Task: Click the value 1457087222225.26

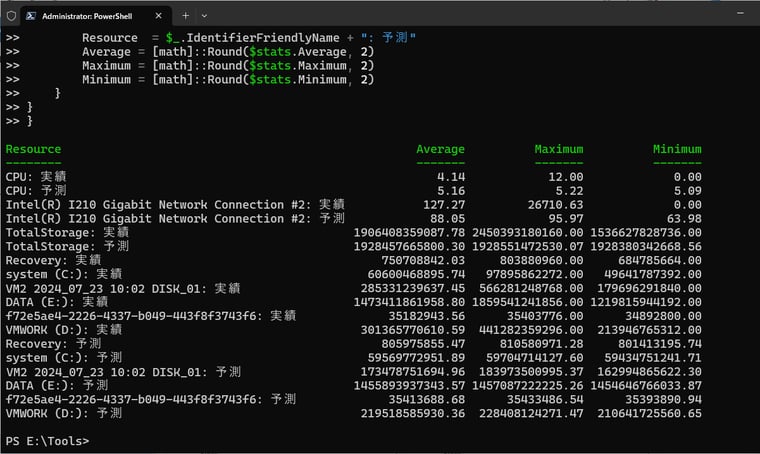Action: (528, 386)
